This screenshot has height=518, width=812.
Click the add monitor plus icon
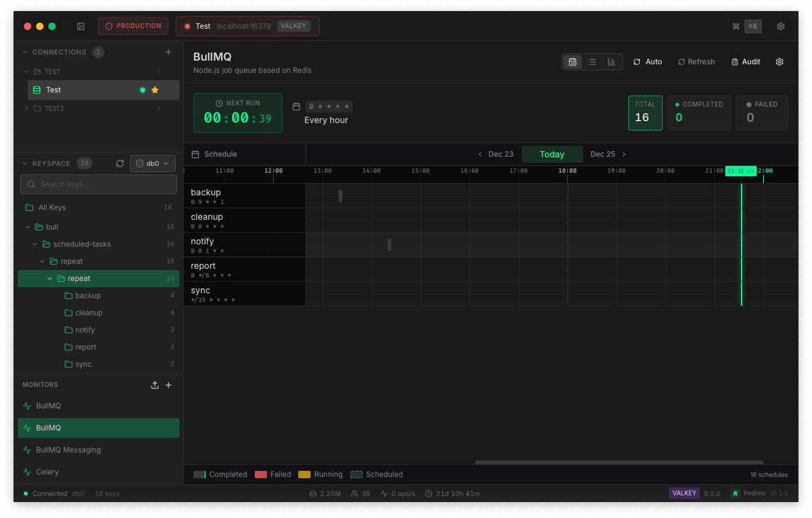(x=169, y=385)
